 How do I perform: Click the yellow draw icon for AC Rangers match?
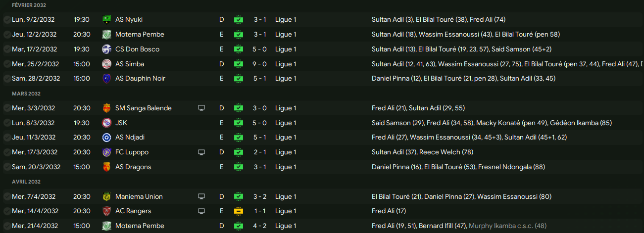pyautogui.click(x=239, y=211)
